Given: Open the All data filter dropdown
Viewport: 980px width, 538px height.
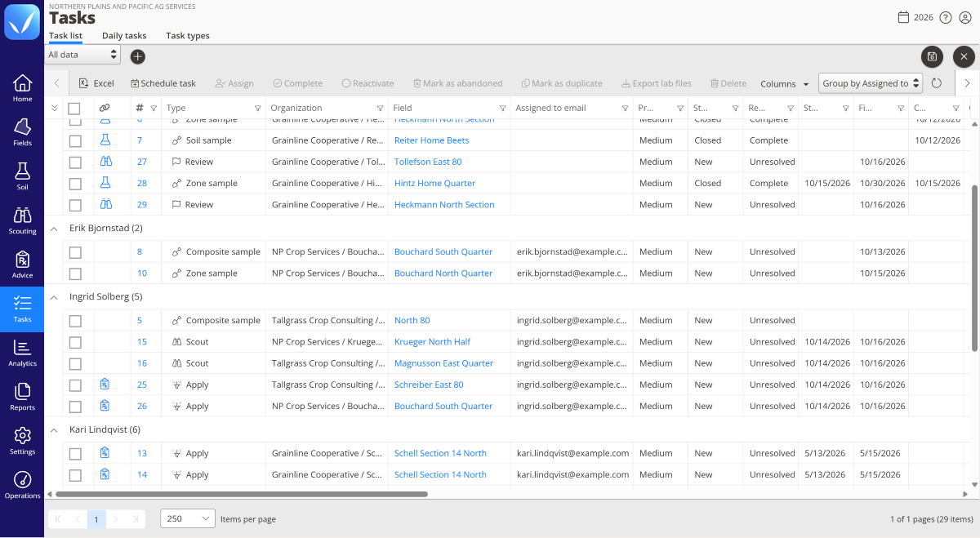Looking at the screenshot, I should point(82,55).
